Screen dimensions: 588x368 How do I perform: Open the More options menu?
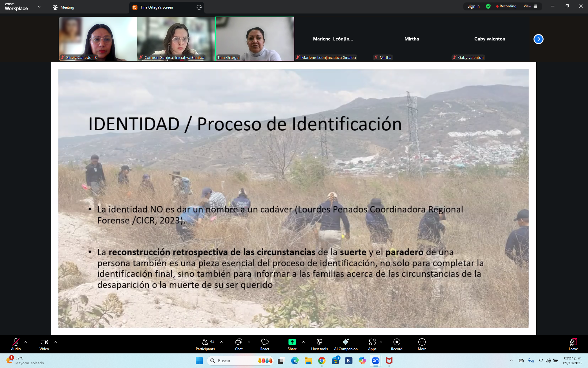coord(422,344)
